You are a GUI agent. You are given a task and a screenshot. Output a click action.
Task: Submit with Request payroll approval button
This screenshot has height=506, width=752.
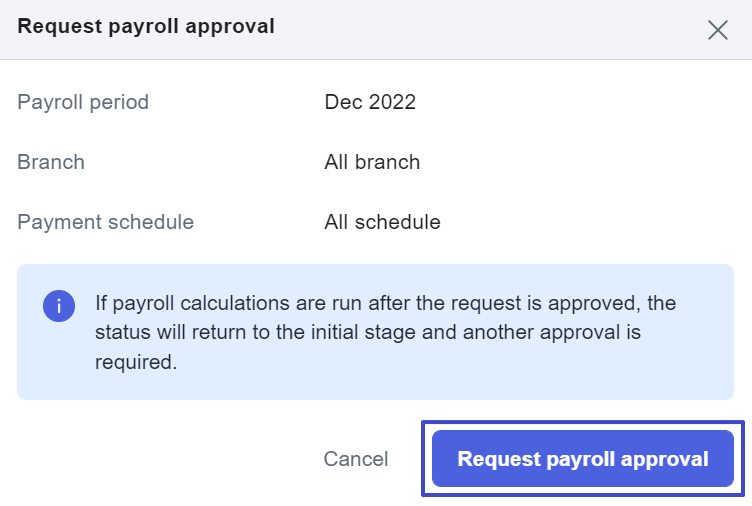point(583,459)
